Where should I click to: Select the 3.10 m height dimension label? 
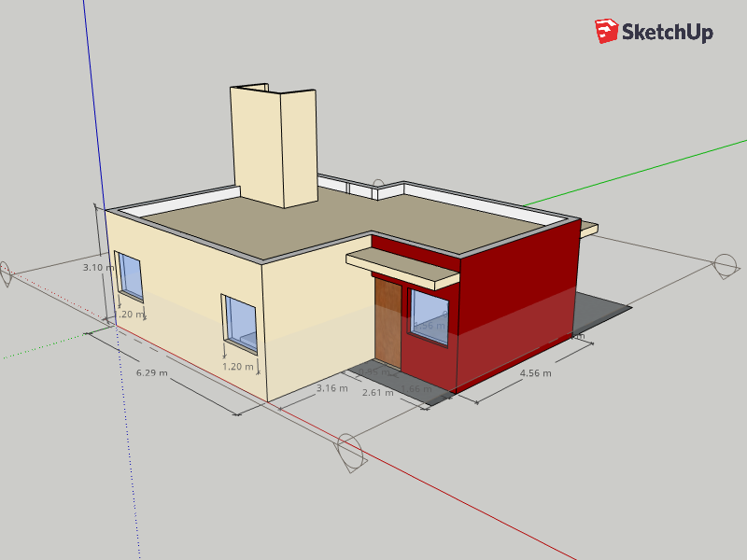(x=99, y=267)
